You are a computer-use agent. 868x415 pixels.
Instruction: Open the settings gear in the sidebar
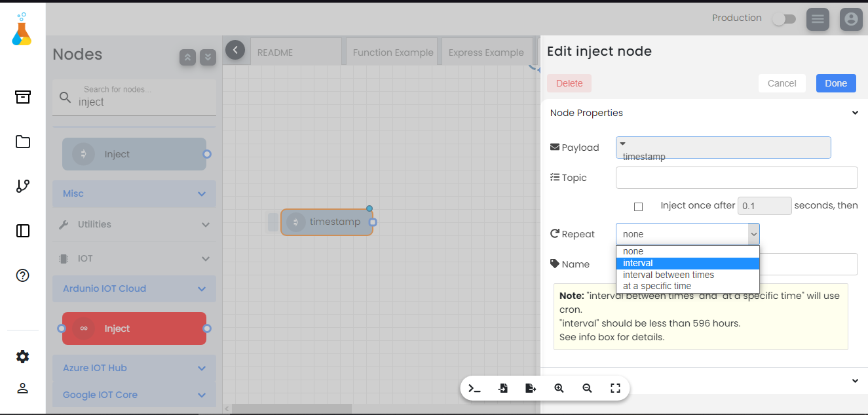22,357
